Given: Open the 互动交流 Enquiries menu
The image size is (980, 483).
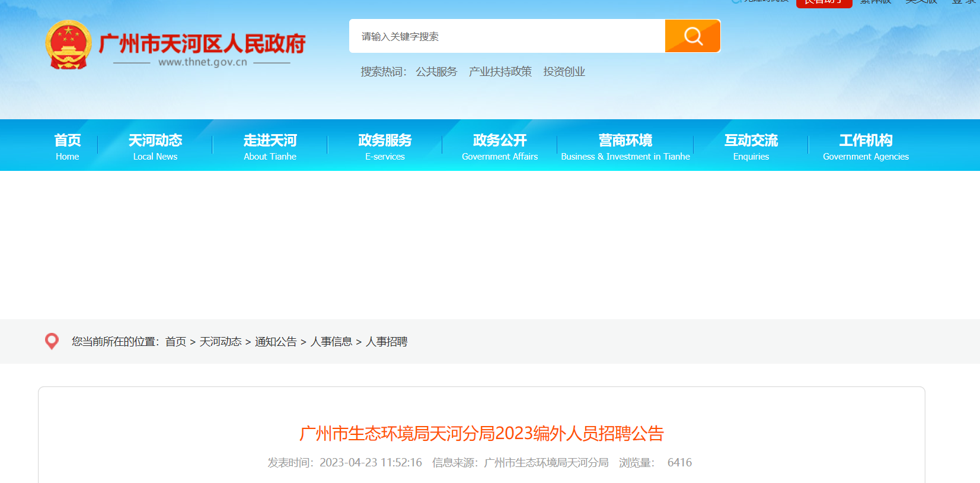Looking at the screenshot, I should point(751,146).
